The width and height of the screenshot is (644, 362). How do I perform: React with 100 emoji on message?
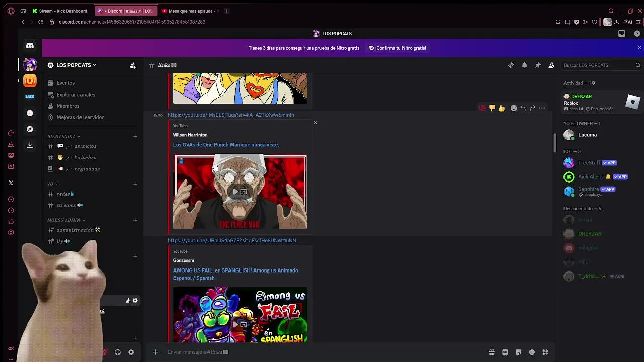(x=482, y=108)
